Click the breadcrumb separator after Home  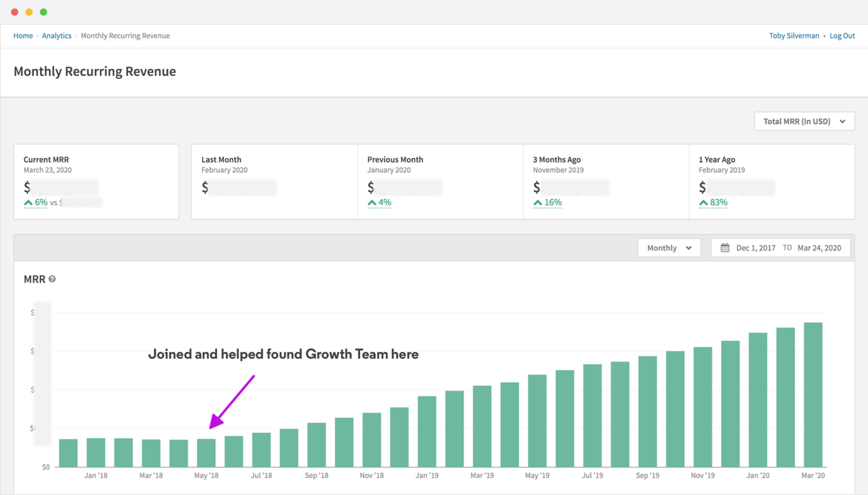tap(37, 36)
